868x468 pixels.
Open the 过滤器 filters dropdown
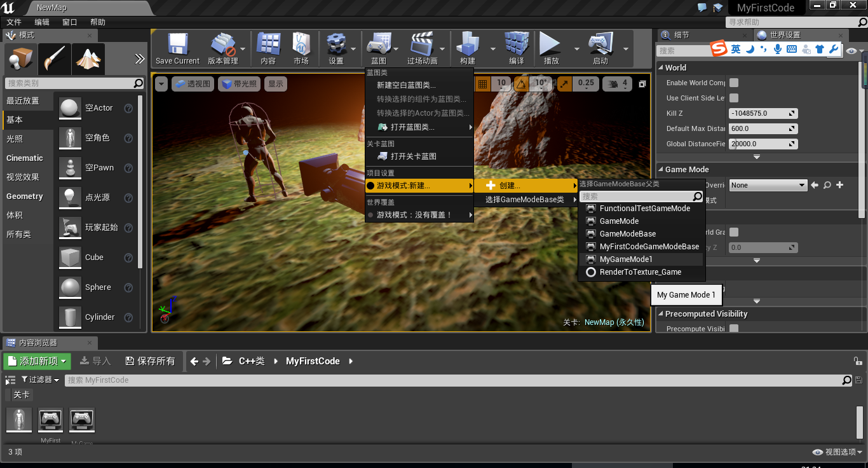point(41,380)
